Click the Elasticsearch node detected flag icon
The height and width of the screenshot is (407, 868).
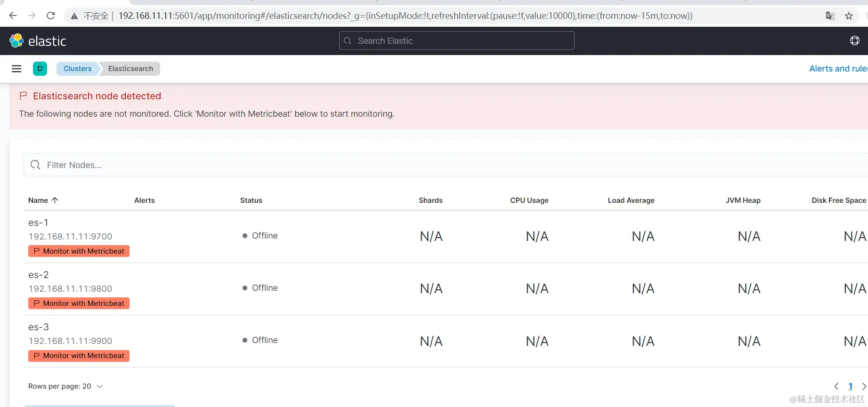click(x=23, y=96)
